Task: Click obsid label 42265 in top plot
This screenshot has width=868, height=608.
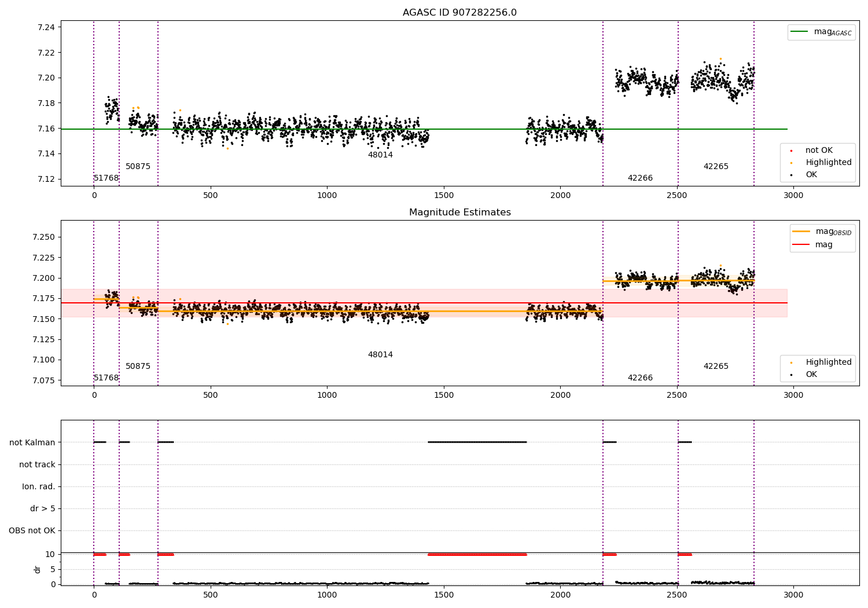Action: point(716,167)
